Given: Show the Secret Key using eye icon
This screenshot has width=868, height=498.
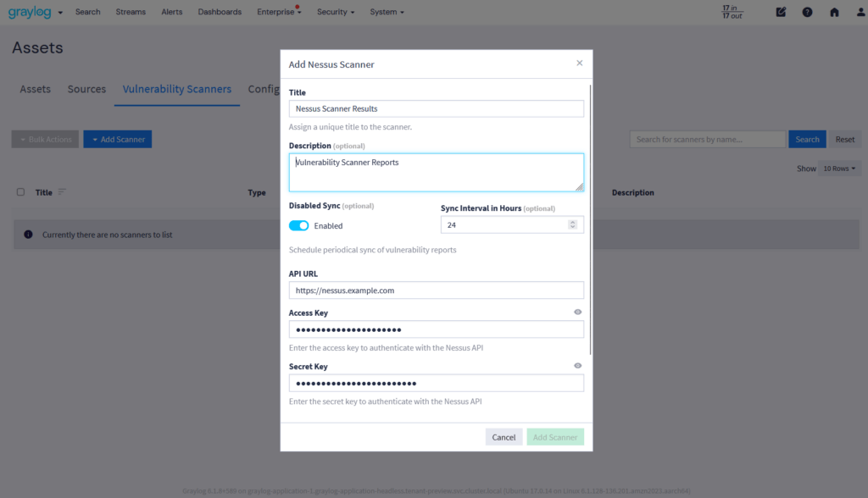Looking at the screenshot, I should 578,366.
